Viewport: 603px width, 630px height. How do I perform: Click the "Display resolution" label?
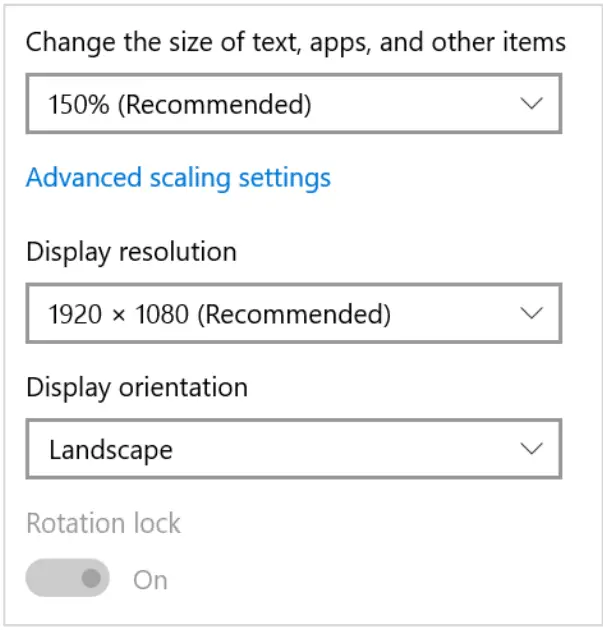click(x=131, y=251)
